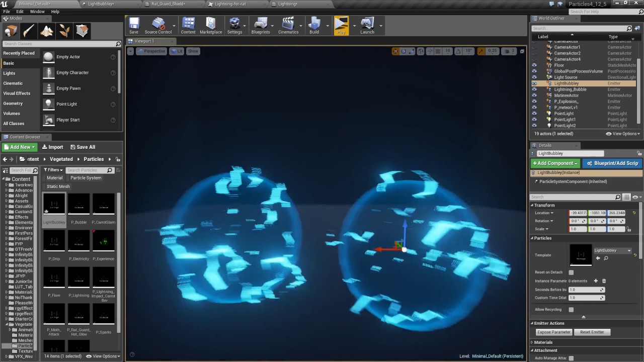Viewport: 644px width, 362px height.
Task: Click the Search Classes input field
Action: click(x=62, y=44)
